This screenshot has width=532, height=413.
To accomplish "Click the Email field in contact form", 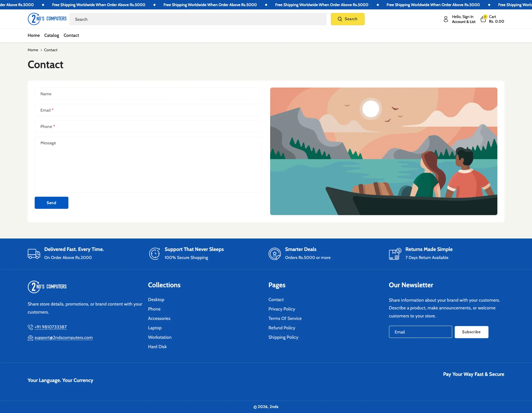I will [148, 110].
